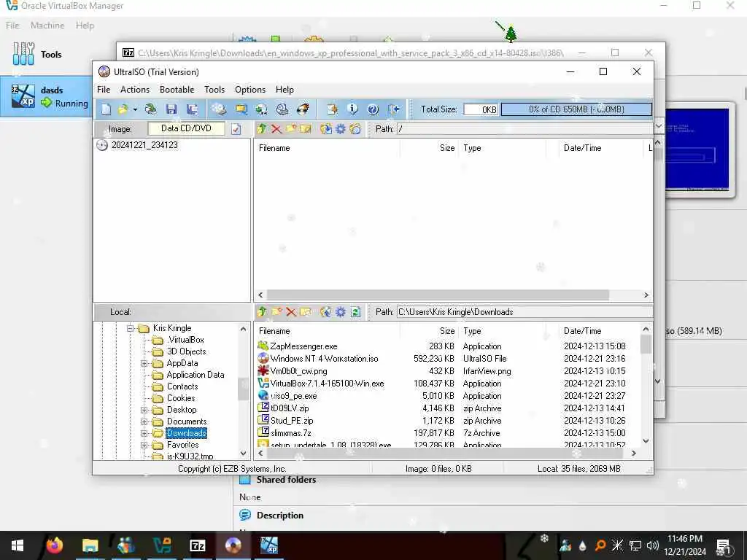Click the blue question mark Help icon
747x560 pixels.
373,109
